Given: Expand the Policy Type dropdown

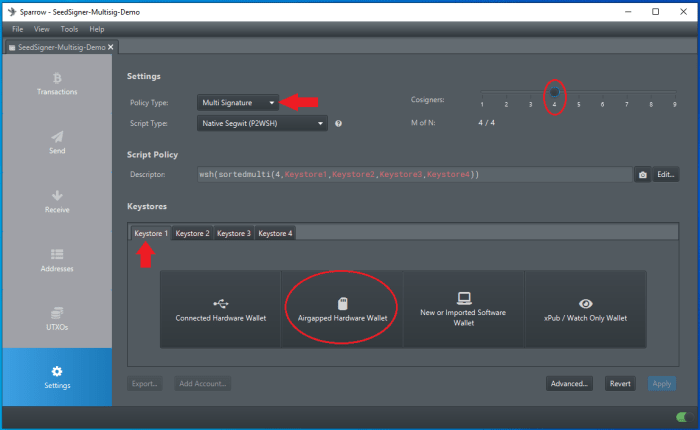Looking at the screenshot, I should click(x=238, y=102).
